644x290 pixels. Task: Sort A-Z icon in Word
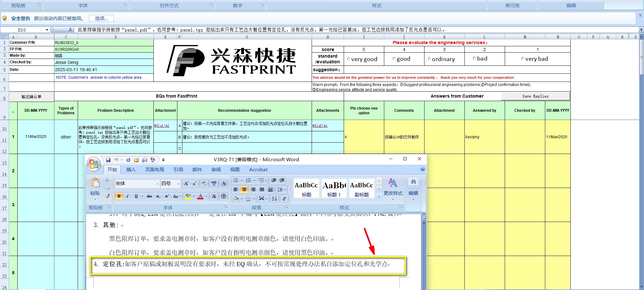tap(275, 199)
